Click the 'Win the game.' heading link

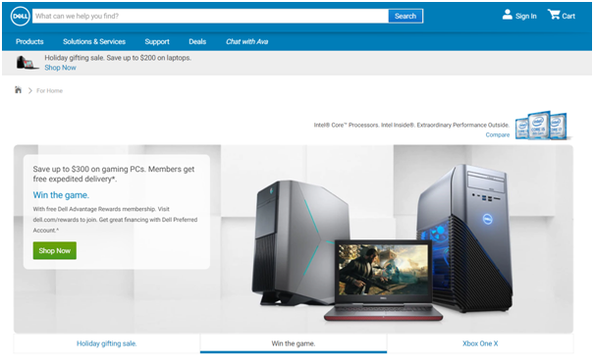tap(61, 195)
